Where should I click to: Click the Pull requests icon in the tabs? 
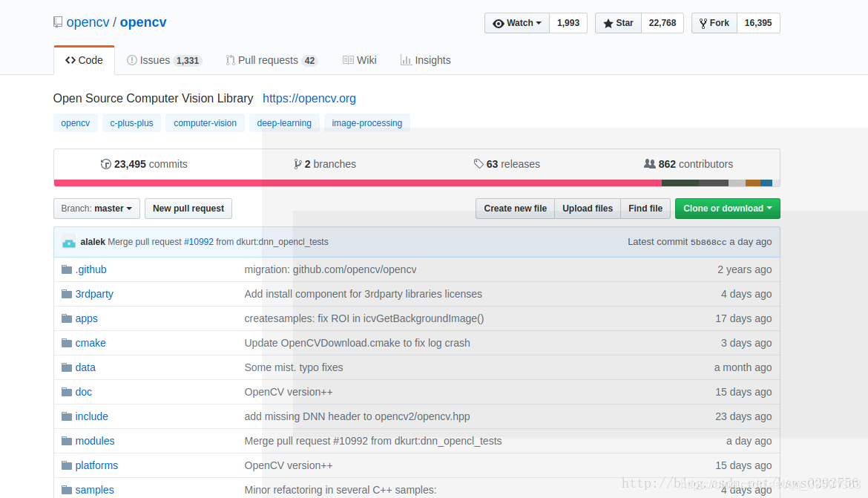pyautogui.click(x=230, y=60)
